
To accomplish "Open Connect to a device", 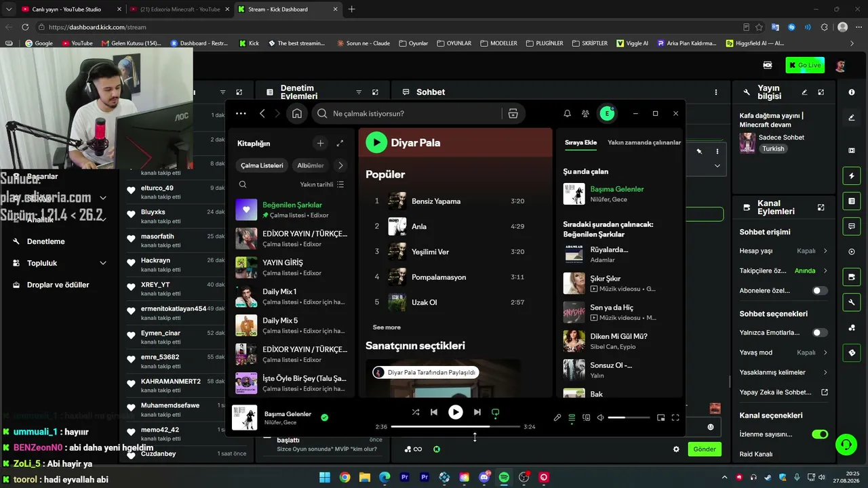I will pyautogui.click(x=587, y=418).
